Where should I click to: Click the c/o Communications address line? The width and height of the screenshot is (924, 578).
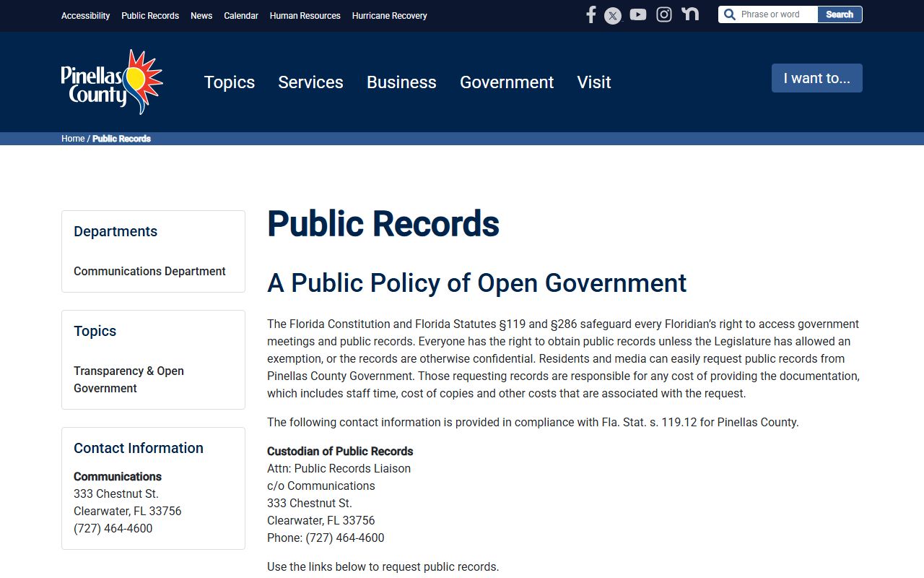point(321,486)
